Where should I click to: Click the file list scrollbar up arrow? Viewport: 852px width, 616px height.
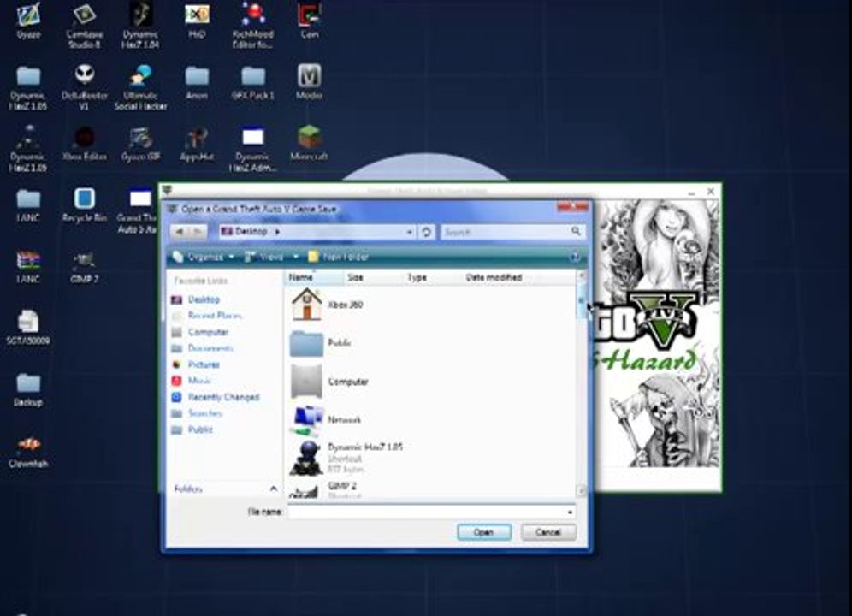[580, 275]
